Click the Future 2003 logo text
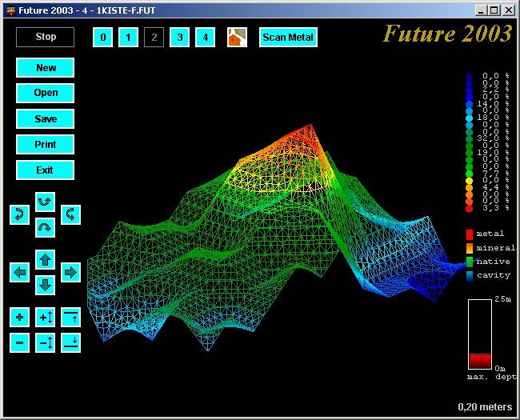The height and width of the screenshot is (420, 520). point(448,34)
